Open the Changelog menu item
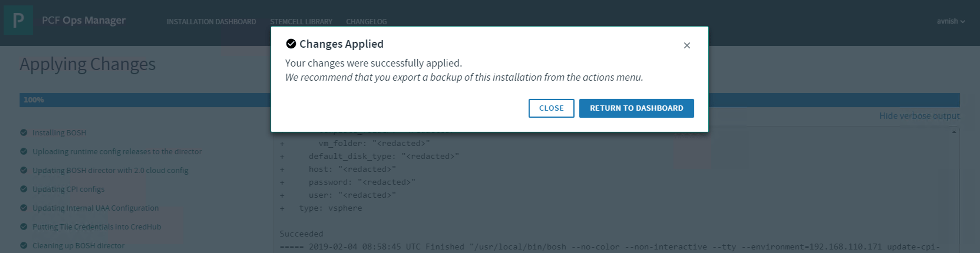Image resolution: width=980 pixels, height=253 pixels. pos(366,22)
